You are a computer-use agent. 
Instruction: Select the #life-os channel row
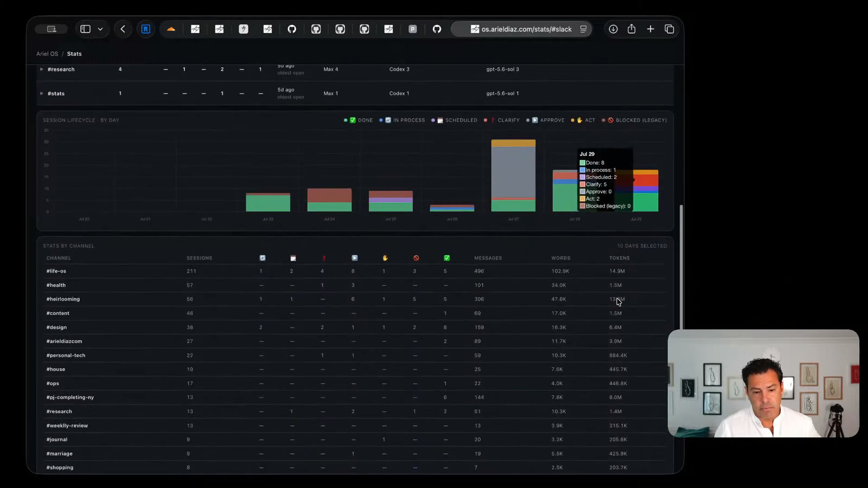click(x=355, y=271)
